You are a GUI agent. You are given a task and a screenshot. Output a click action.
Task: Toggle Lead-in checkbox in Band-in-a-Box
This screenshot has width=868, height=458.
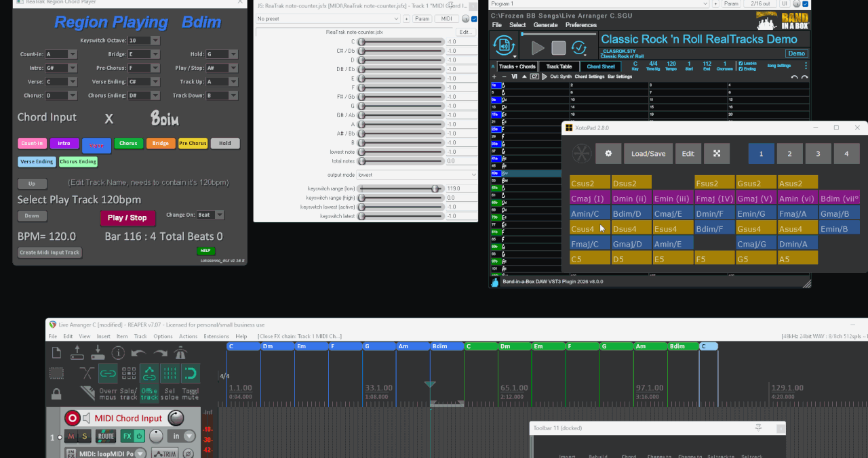tap(740, 64)
